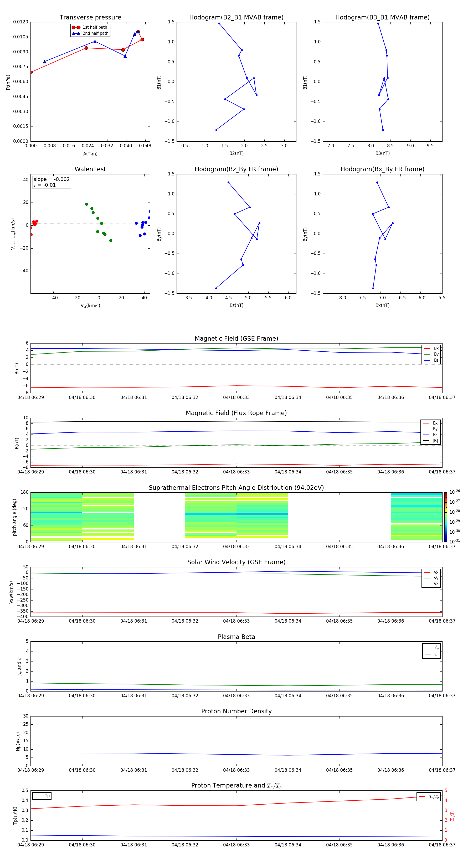This screenshot has width=473, height=868.
Task: Click the V_A(km/s) axis label
Action: point(90,306)
